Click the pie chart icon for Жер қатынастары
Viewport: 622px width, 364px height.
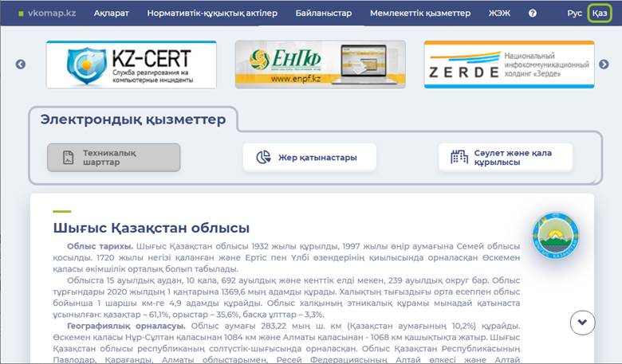coord(264,157)
